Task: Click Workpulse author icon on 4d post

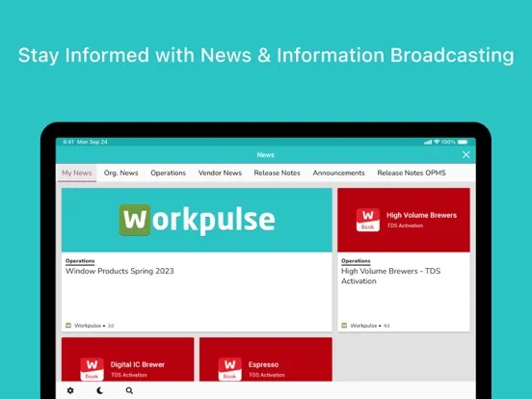Action: 344,326
